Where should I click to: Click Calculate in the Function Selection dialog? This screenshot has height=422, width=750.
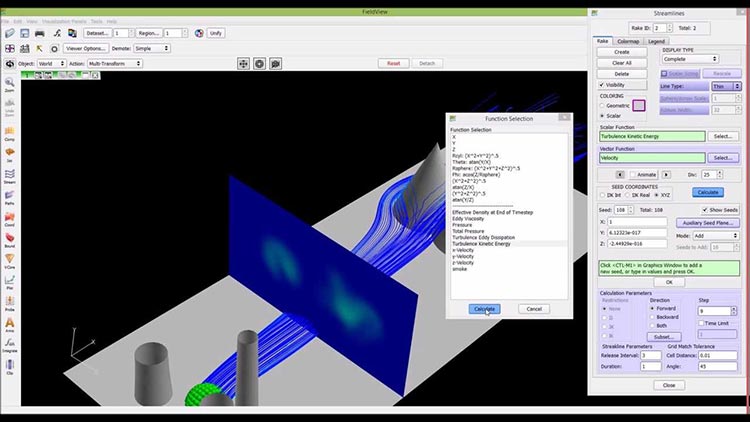484,309
